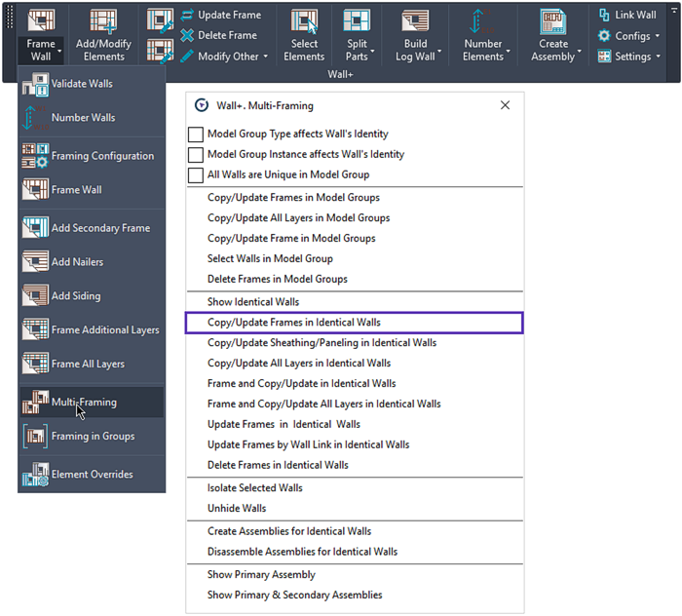Image resolution: width=682 pixels, height=616 pixels.
Task: Tick All Walls are Unique in Model Group
Action: pos(196,175)
